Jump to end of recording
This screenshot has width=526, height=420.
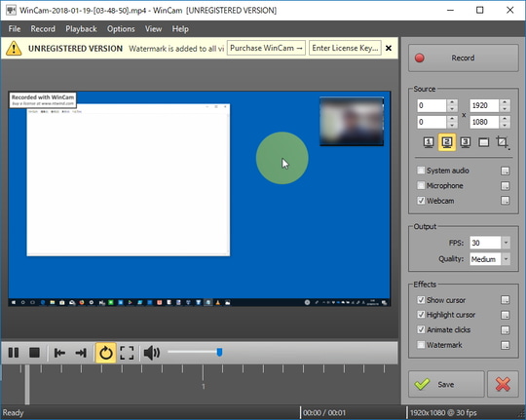coord(81,353)
